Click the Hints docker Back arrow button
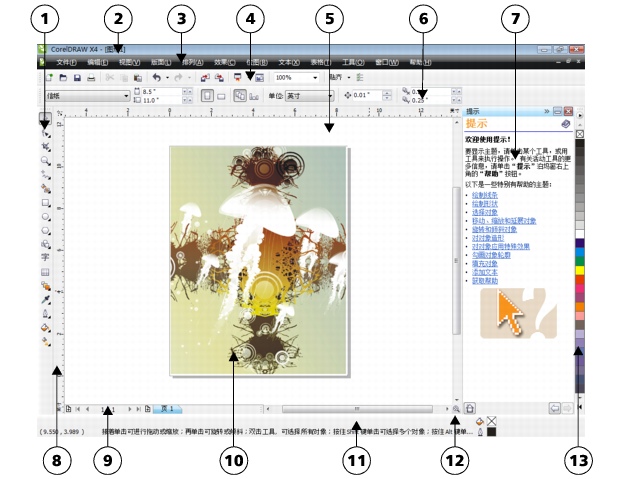This screenshot has height=479, width=622. (555, 408)
